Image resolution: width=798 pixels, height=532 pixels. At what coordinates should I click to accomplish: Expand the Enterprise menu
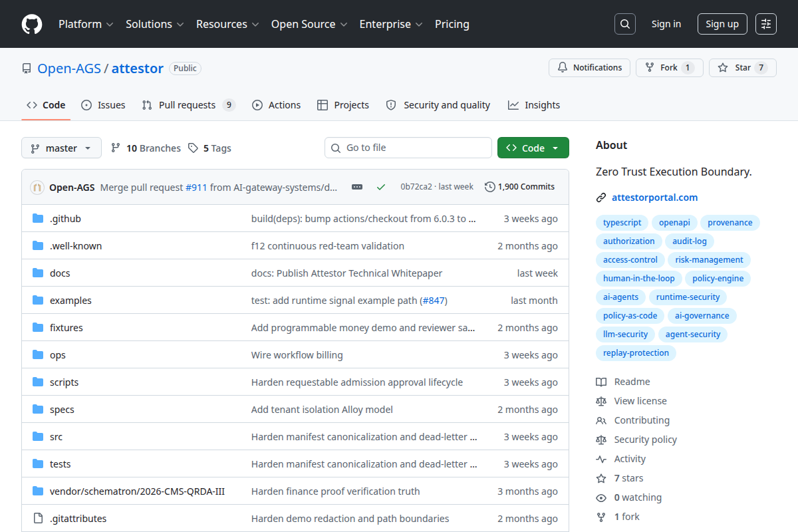point(391,24)
